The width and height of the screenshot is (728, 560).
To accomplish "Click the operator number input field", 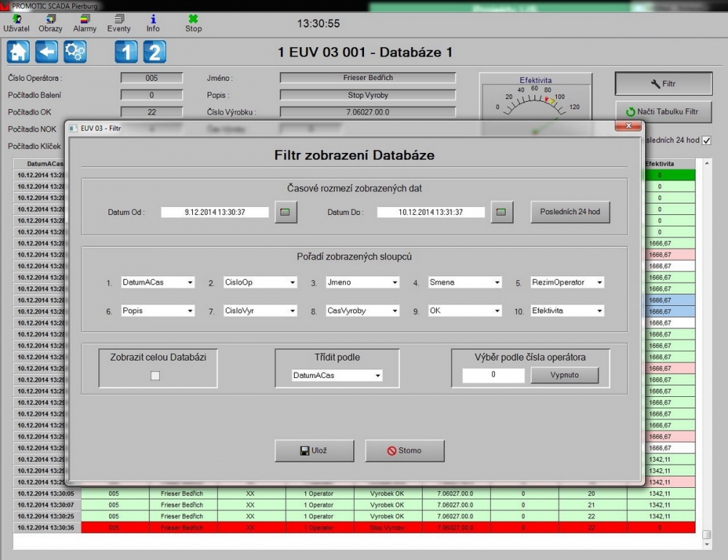I will pyautogui.click(x=493, y=375).
